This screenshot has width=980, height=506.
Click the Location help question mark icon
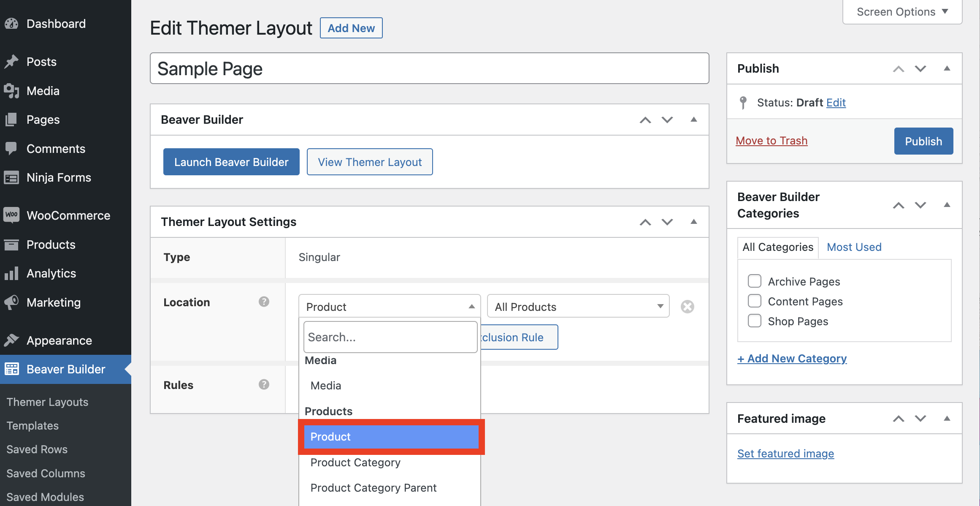click(264, 302)
